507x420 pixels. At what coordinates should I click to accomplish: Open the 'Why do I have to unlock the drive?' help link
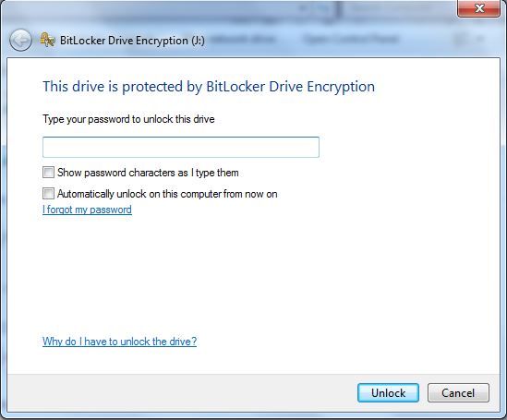pos(119,342)
